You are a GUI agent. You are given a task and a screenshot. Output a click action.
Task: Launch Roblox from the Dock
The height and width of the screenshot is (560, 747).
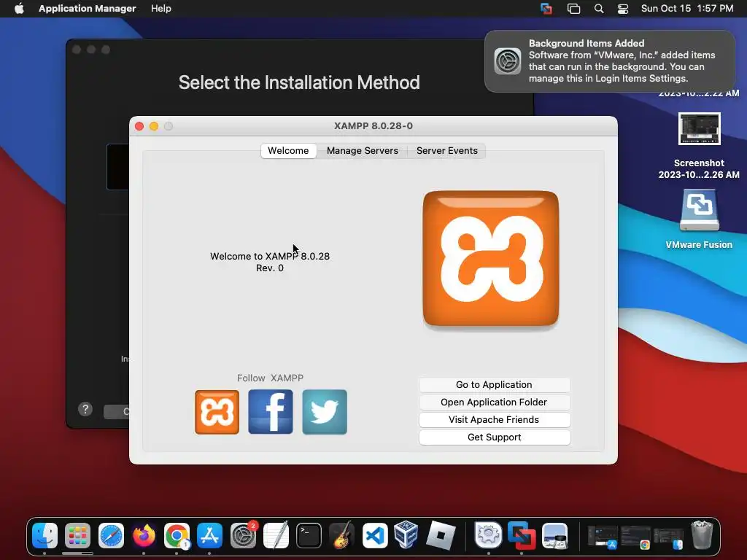click(x=441, y=536)
